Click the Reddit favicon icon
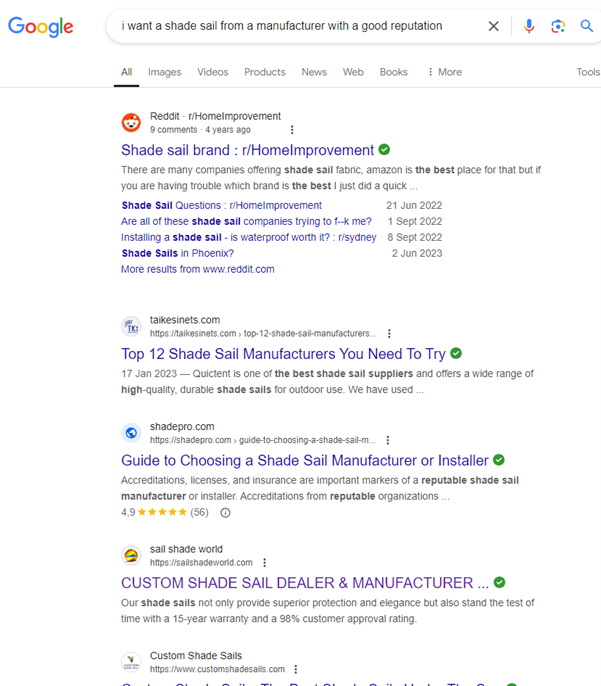This screenshot has height=686, width=601. [x=131, y=122]
